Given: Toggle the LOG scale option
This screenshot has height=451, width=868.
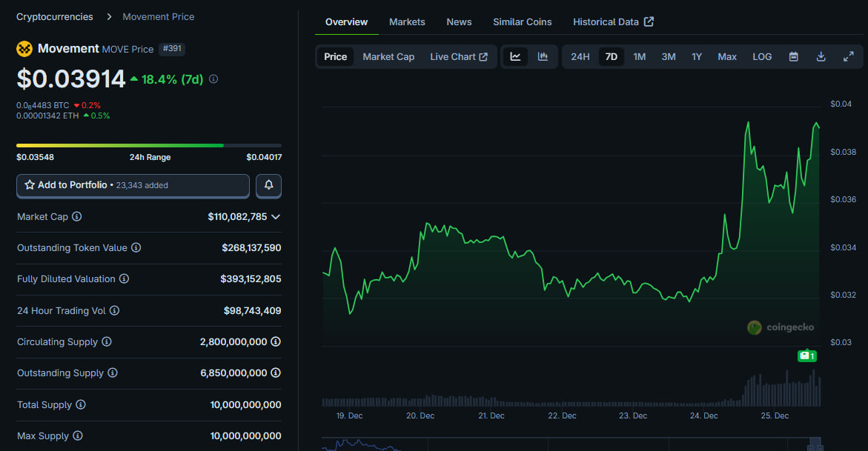Looking at the screenshot, I should [x=762, y=57].
